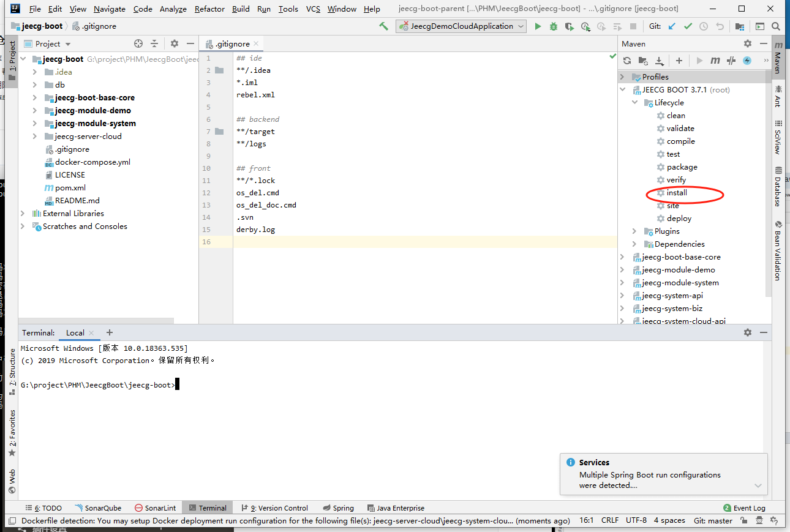Click UTF-8 encoding in status bar
Viewport: 790px width, 532px height.
(x=636, y=521)
